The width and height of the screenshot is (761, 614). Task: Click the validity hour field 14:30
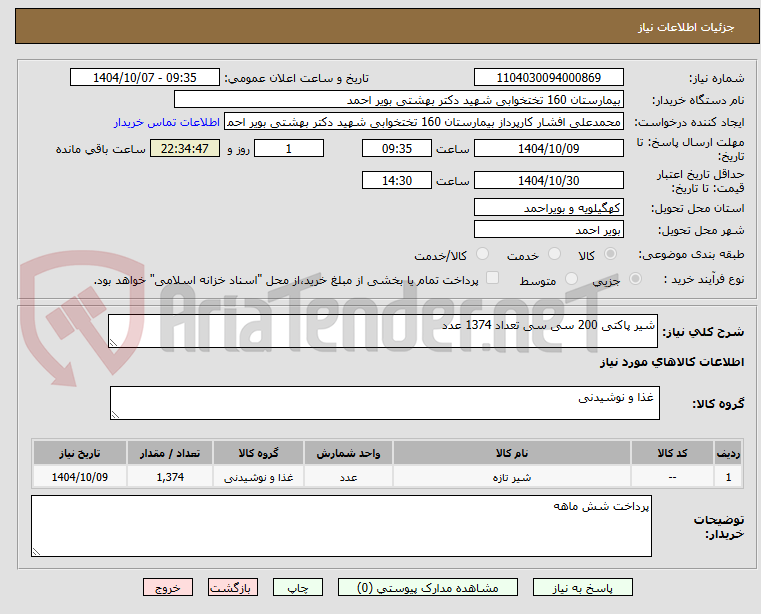coord(397,181)
